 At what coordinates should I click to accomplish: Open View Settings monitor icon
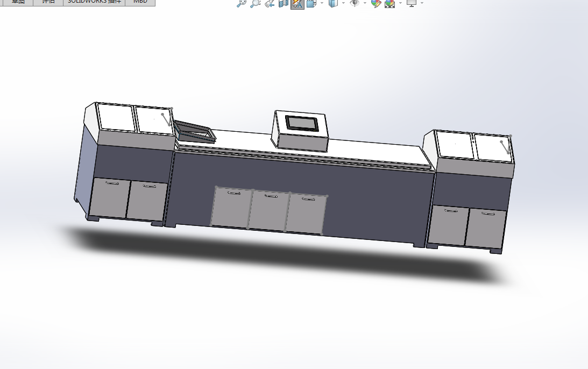pos(412,3)
